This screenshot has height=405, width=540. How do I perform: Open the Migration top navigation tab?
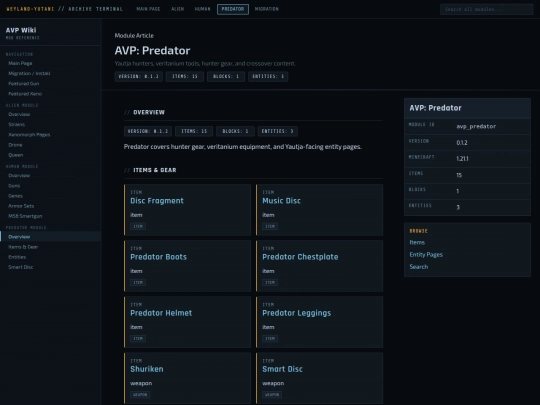[267, 9]
